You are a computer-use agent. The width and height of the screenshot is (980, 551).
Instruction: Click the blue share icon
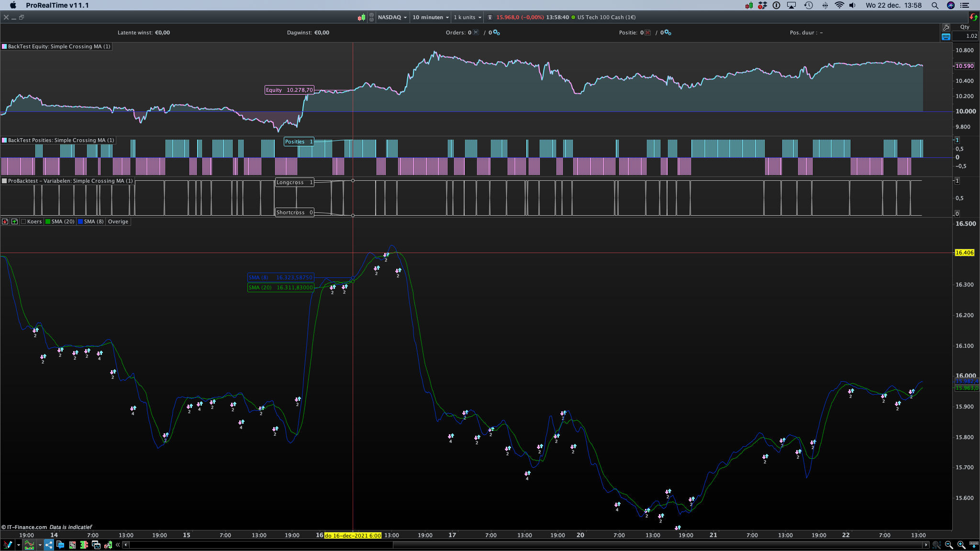(x=49, y=545)
